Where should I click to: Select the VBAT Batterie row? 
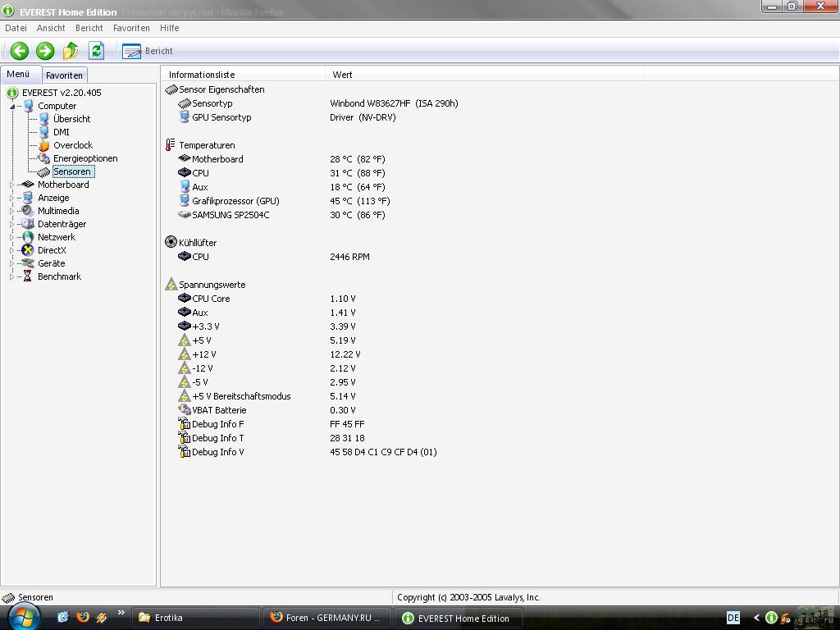pyautogui.click(x=267, y=410)
